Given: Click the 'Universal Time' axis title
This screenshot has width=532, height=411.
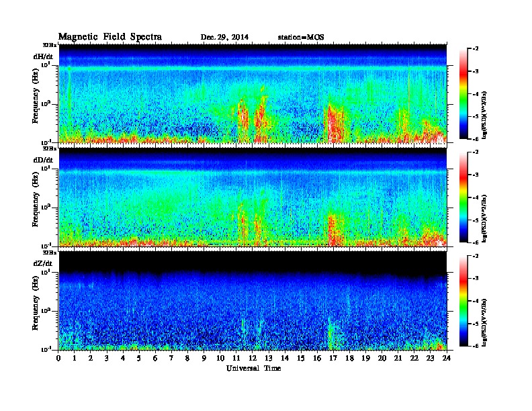Looking at the screenshot, I should (x=253, y=368).
